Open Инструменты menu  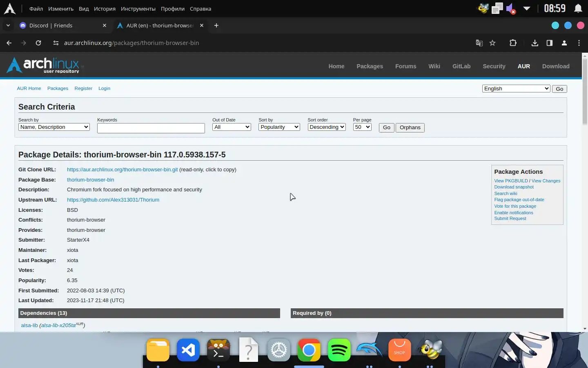coord(138,9)
